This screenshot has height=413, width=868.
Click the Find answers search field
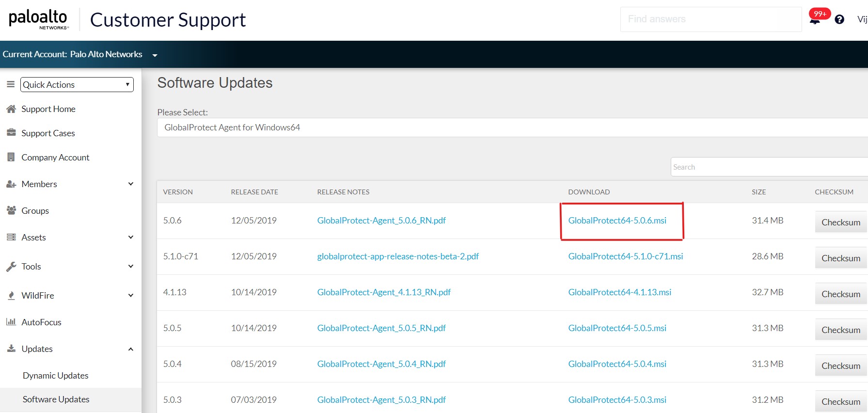pos(710,19)
